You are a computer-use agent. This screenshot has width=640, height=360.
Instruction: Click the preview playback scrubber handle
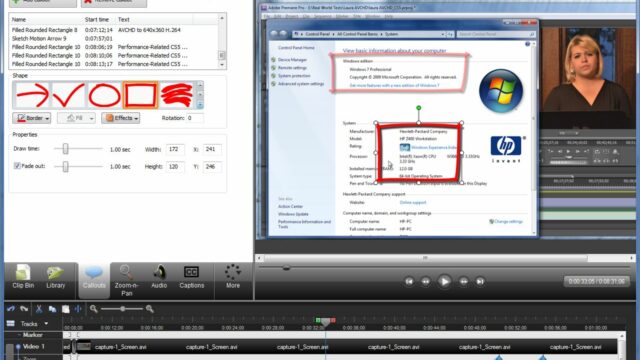(286, 268)
